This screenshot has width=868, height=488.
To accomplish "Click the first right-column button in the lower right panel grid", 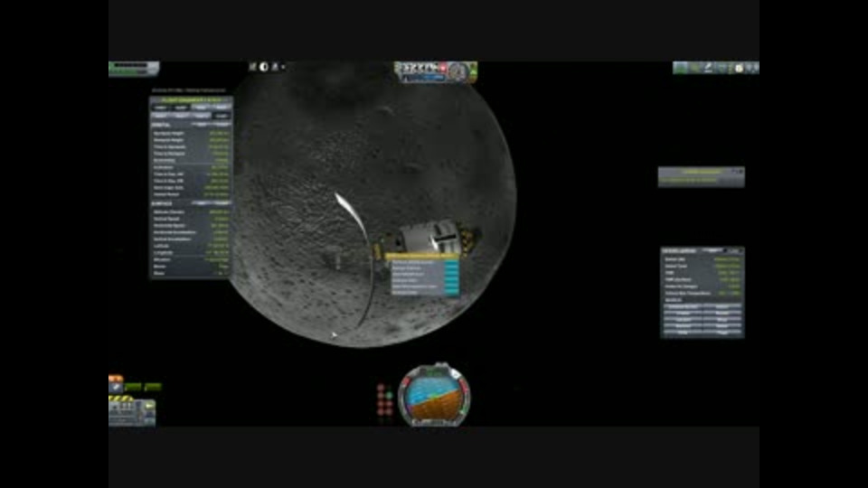I will 722,306.
